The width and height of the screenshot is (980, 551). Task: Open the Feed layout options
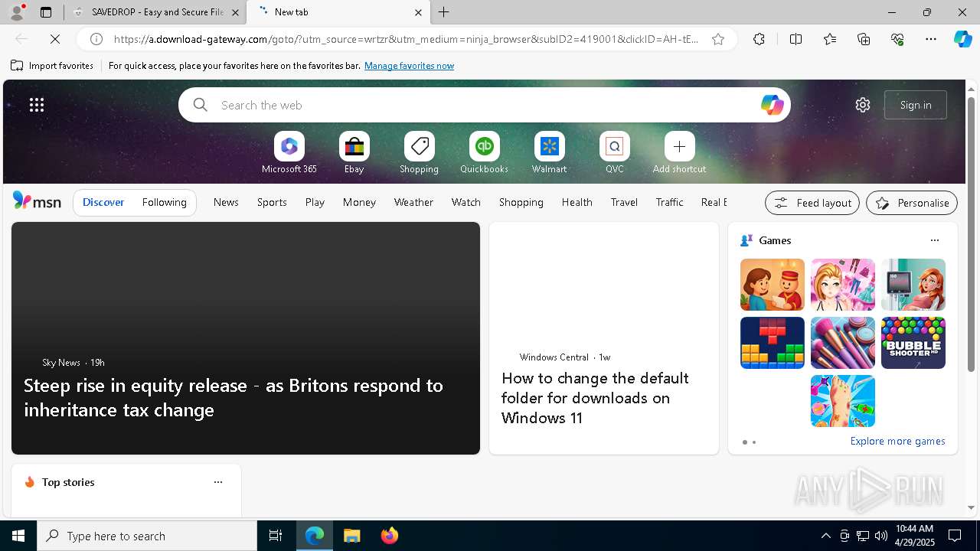[812, 203]
